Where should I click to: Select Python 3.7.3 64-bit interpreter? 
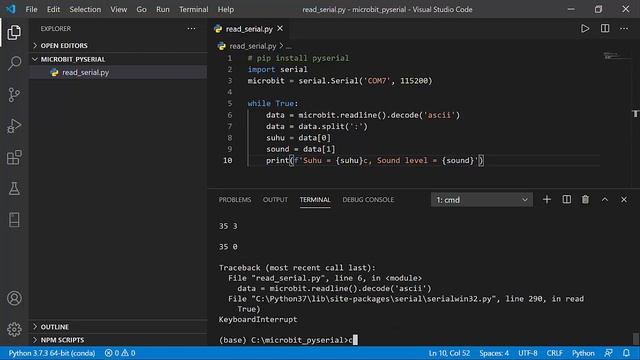tap(52, 353)
